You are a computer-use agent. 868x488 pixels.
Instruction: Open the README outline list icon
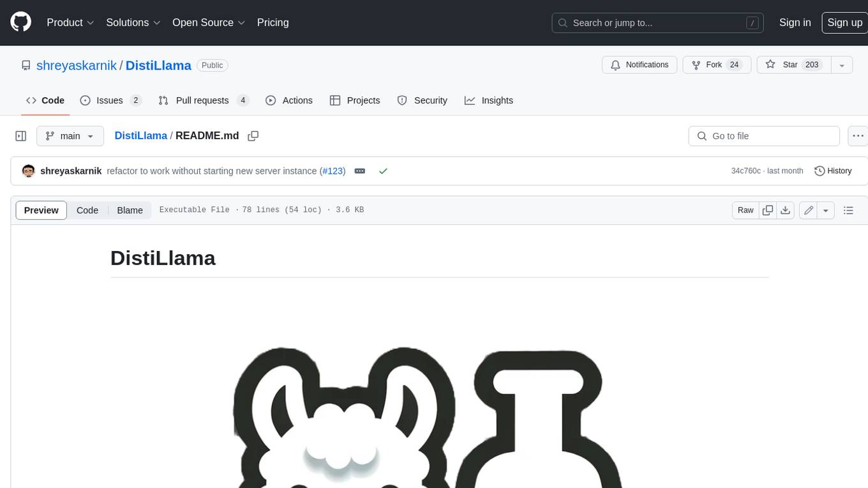pos(848,210)
